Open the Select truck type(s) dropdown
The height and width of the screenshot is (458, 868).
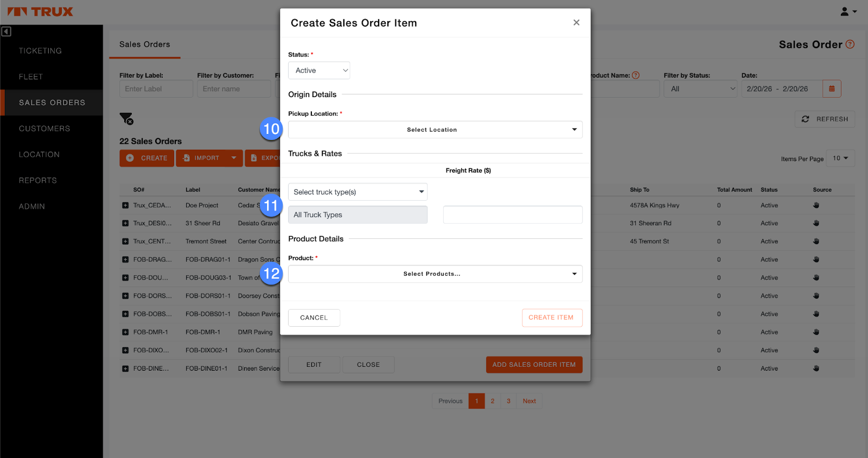tap(358, 192)
